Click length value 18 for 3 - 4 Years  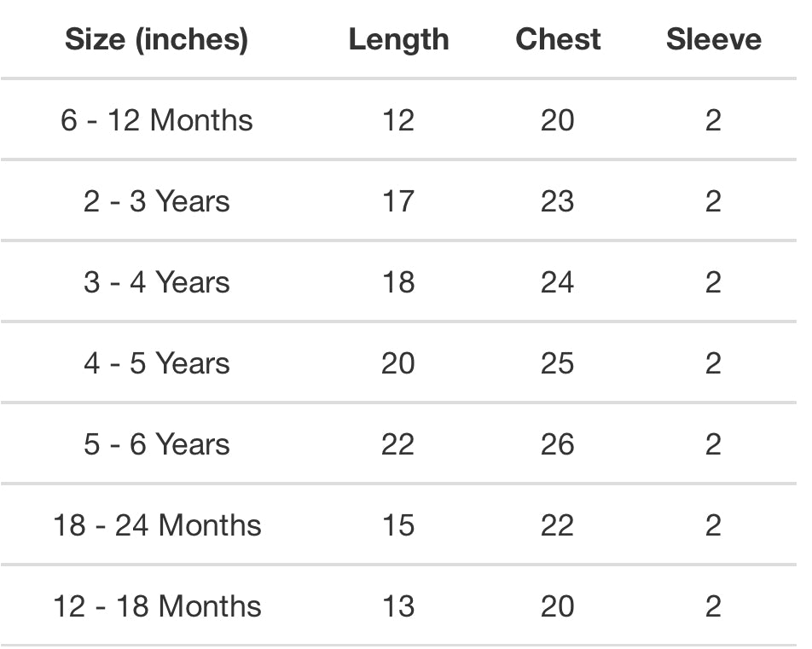pos(398,282)
